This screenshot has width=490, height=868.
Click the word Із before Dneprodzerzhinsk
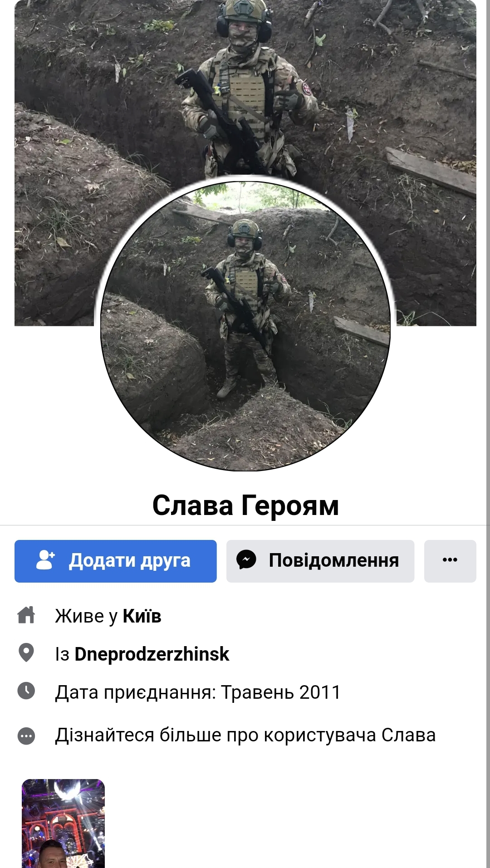click(62, 654)
